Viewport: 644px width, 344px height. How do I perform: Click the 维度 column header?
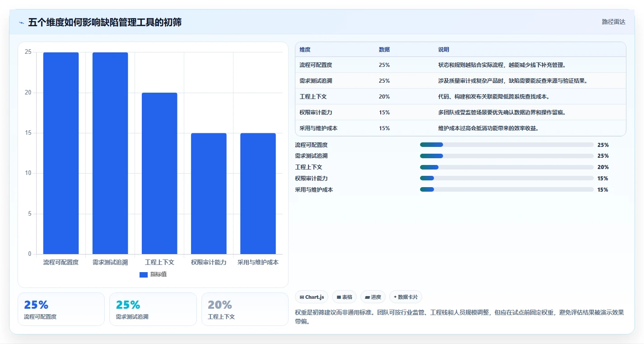pyautogui.click(x=305, y=50)
